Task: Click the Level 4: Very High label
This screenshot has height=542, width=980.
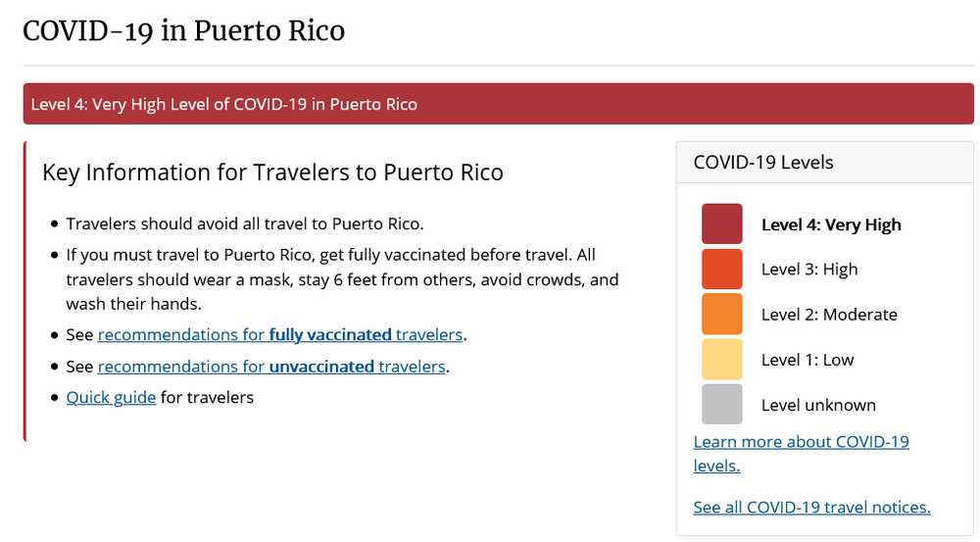Action: point(831,224)
